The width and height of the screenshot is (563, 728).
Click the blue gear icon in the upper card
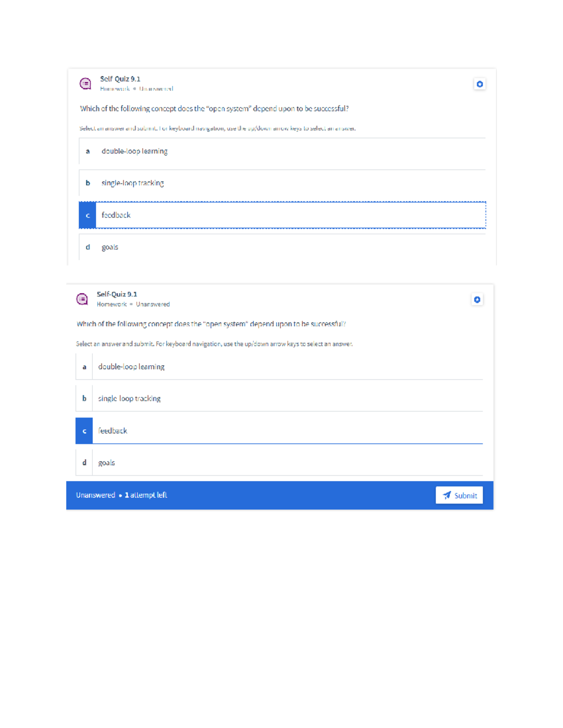(479, 84)
